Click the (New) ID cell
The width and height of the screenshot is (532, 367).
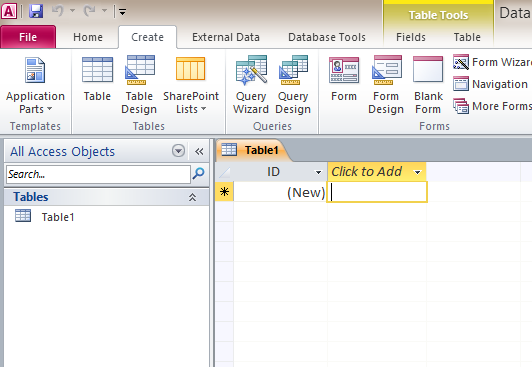point(280,192)
